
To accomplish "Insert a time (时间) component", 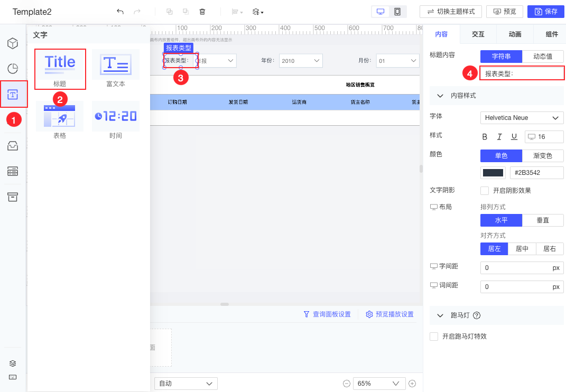I will point(116,120).
